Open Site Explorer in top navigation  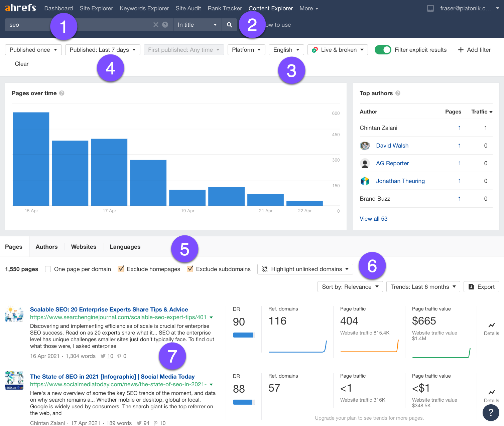(x=96, y=8)
